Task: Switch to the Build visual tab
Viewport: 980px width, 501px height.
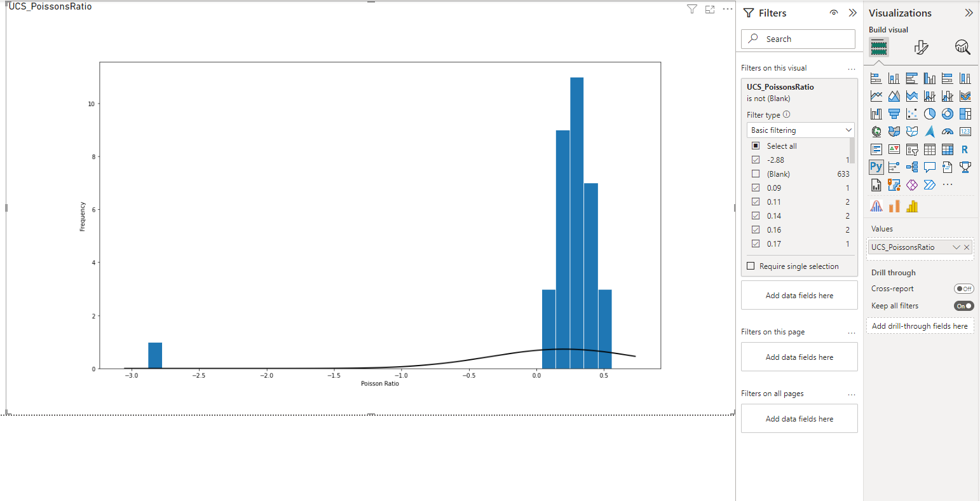Action: pos(879,47)
